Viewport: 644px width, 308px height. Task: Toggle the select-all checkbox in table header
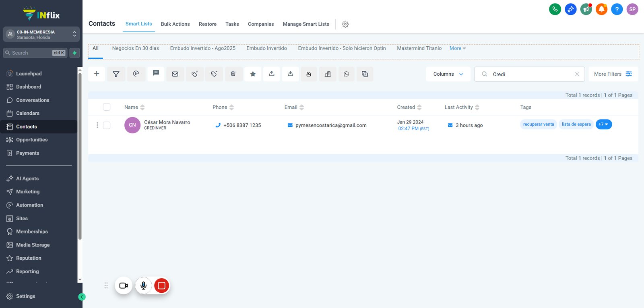coord(107,107)
